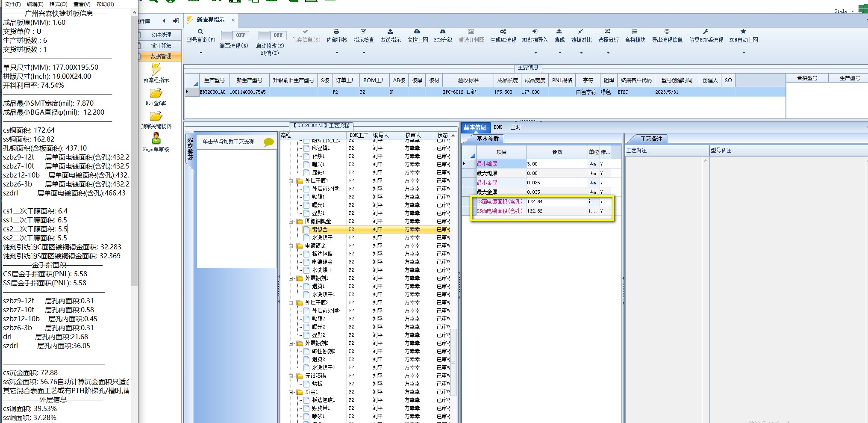Click the ECN自动上网 star icon
Image resolution: width=868 pixels, height=423 pixels.
(x=743, y=32)
